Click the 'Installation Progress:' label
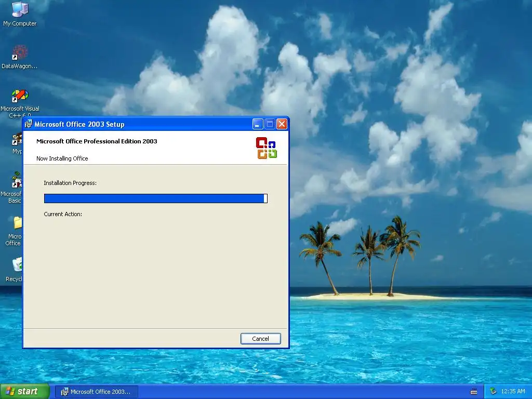This screenshot has width=532, height=399. pyautogui.click(x=70, y=183)
